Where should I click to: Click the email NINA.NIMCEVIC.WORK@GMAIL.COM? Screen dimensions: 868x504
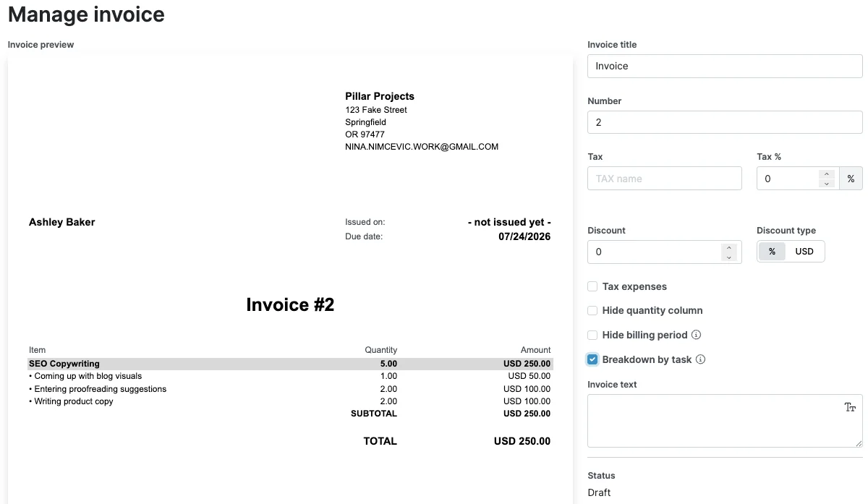422,147
